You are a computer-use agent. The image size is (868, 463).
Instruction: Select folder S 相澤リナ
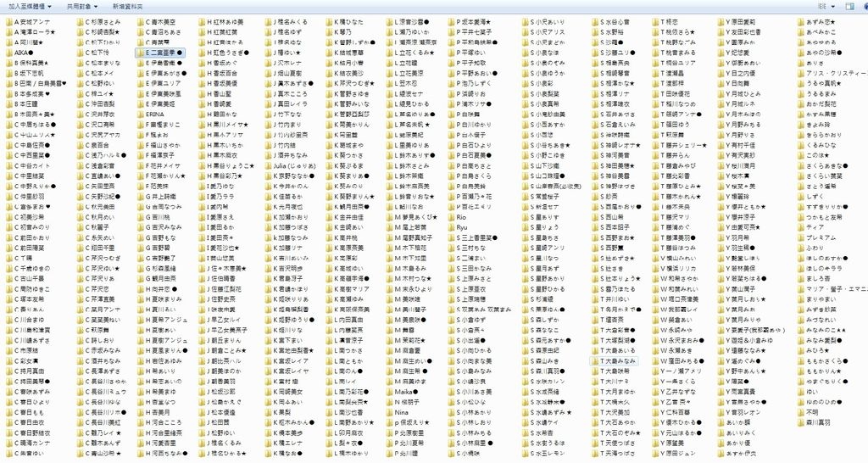tap(610, 93)
